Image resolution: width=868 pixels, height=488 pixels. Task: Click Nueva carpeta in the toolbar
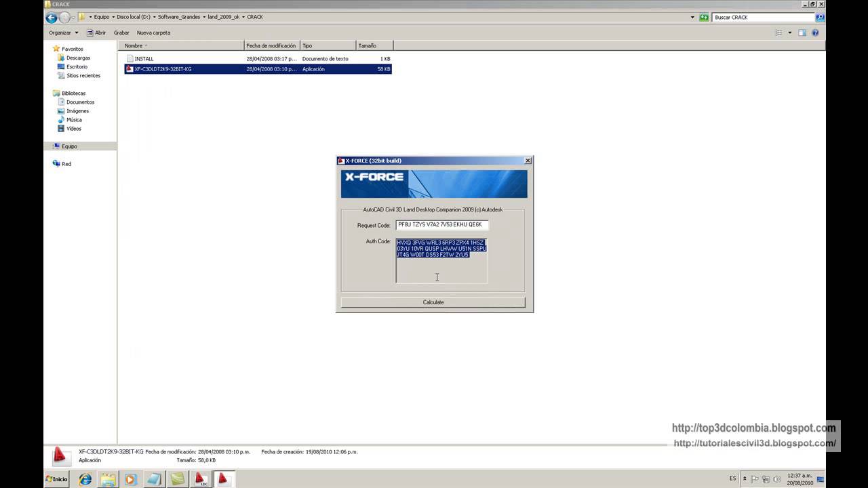point(153,33)
